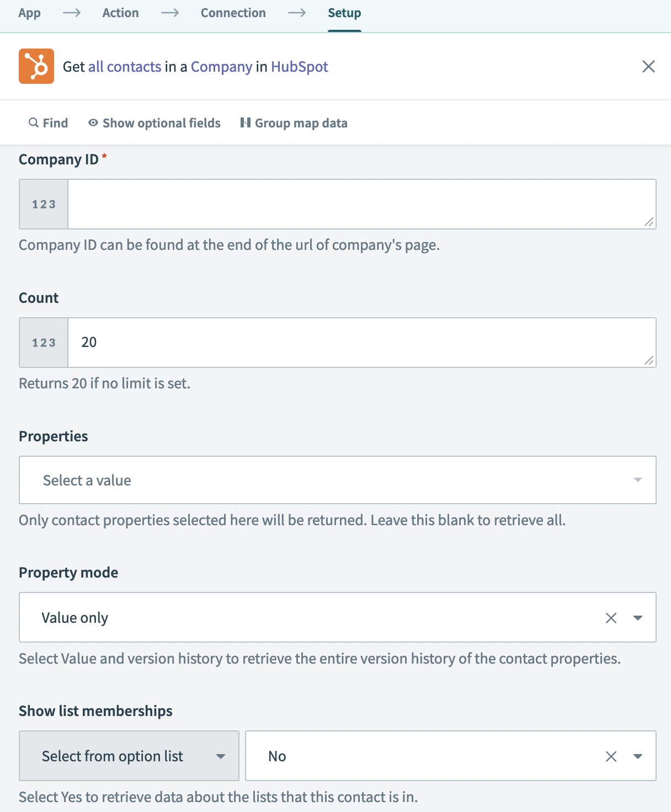Click the Count field showing 20
671x812 pixels.
[361, 342]
